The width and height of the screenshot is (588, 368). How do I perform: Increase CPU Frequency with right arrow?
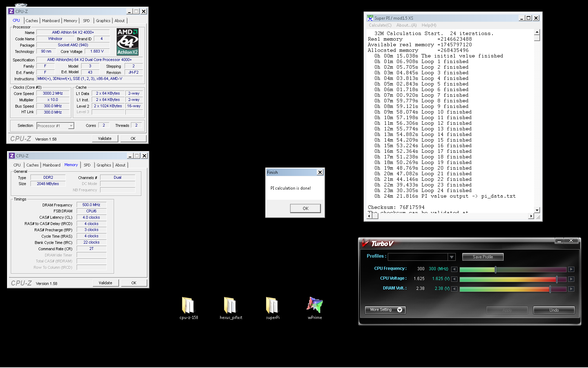(x=571, y=269)
